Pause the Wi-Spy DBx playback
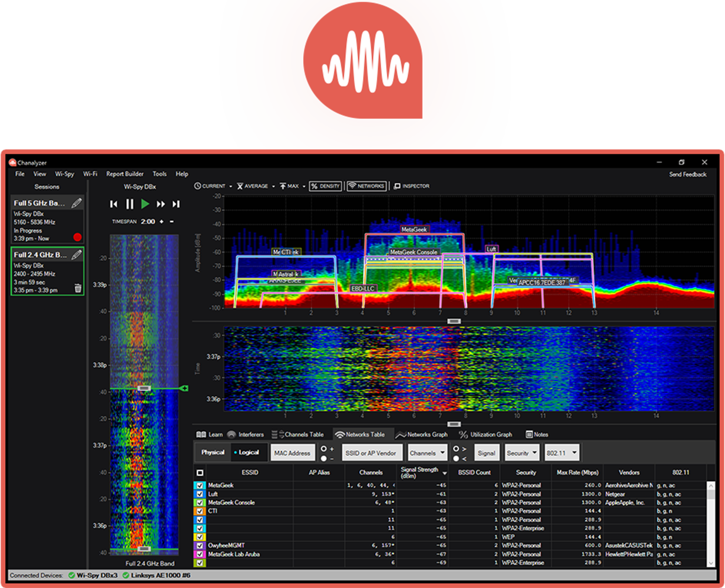 point(130,204)
